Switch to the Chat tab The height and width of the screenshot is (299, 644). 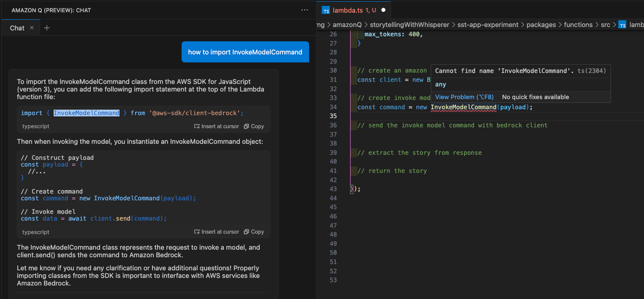[17, 28]
